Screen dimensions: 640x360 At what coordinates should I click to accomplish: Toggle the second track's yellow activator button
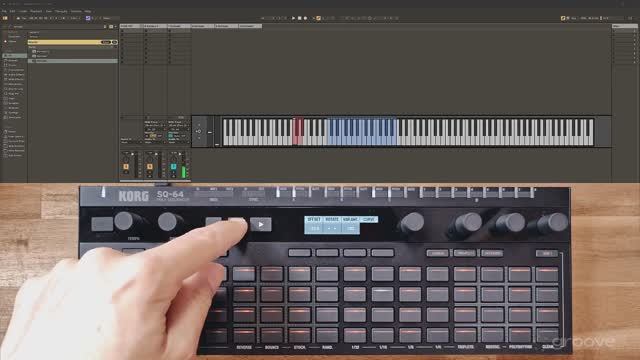click(149, 167)
